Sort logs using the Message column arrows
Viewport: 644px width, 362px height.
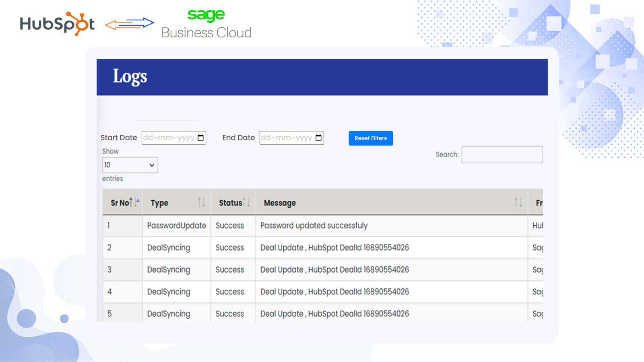518,202
